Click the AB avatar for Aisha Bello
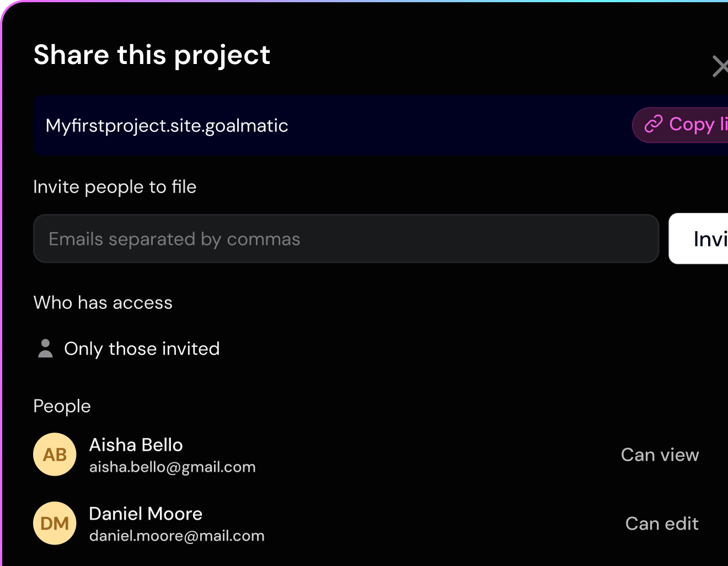728x566 pixels. (x=55, y=455)
